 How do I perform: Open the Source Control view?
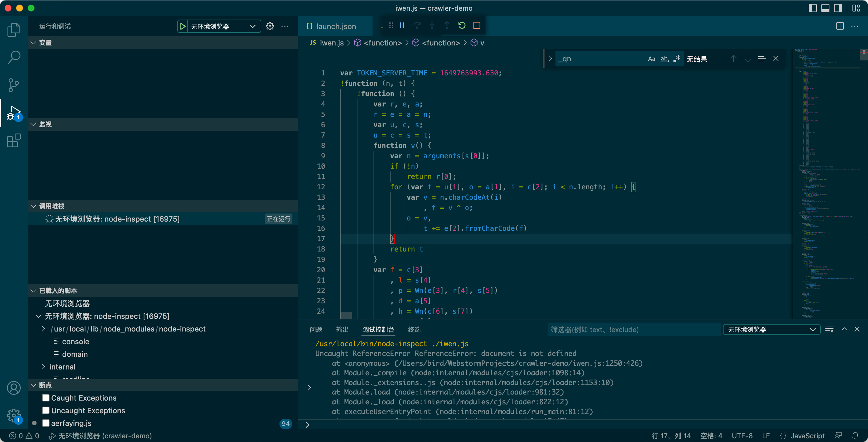[14, 85]
